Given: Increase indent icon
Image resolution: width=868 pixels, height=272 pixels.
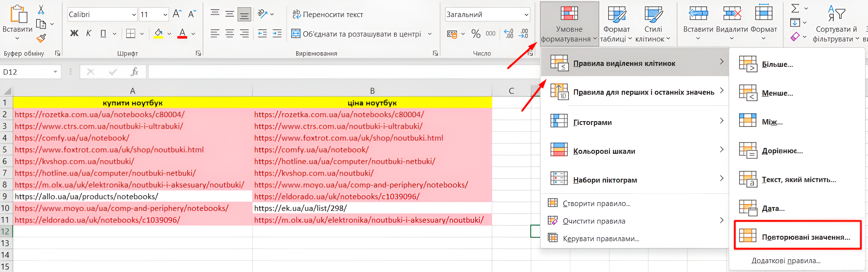Looking at the screenshot, I should pyautogui.click(x=277, y=33).
